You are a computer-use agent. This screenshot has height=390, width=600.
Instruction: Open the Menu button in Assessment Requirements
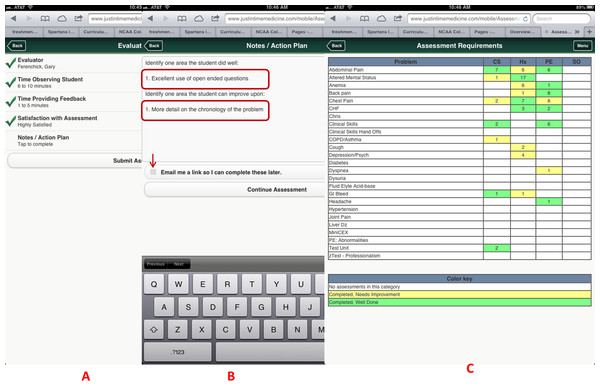click(x=582, y=46)
